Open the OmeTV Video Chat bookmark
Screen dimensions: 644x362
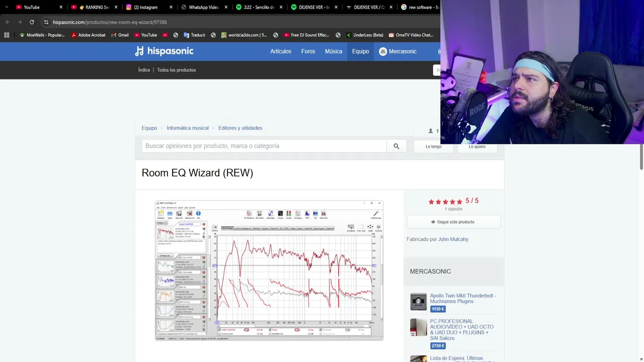pos(410,35)
